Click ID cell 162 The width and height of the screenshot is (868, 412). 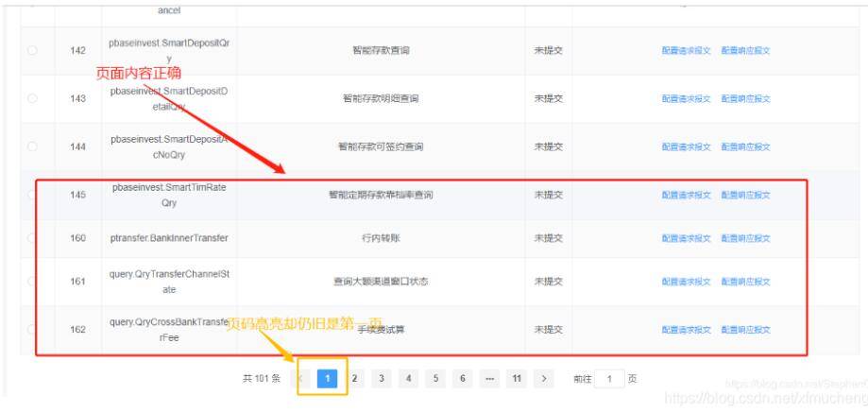pos(78,330)
